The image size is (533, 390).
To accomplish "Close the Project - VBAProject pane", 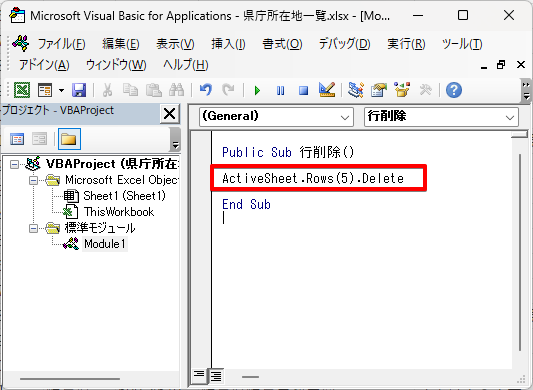I will tap(169, 114).
